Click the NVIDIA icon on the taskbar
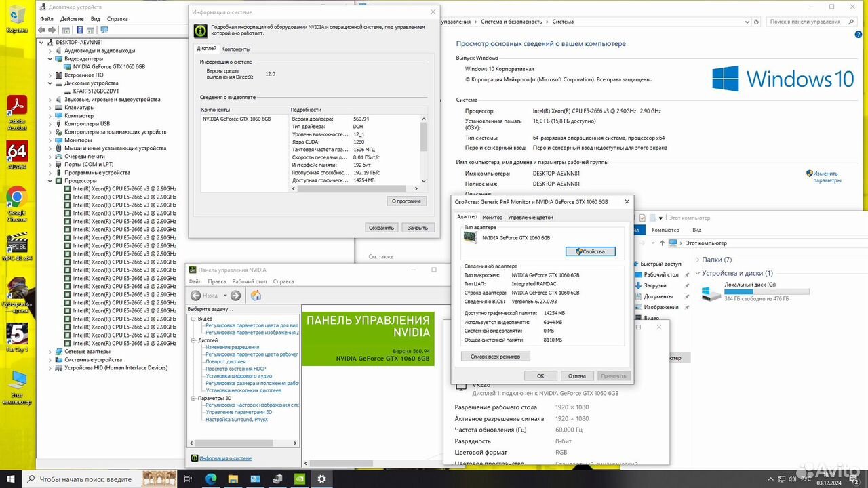The image size is (868, 488). click(300, 479)
